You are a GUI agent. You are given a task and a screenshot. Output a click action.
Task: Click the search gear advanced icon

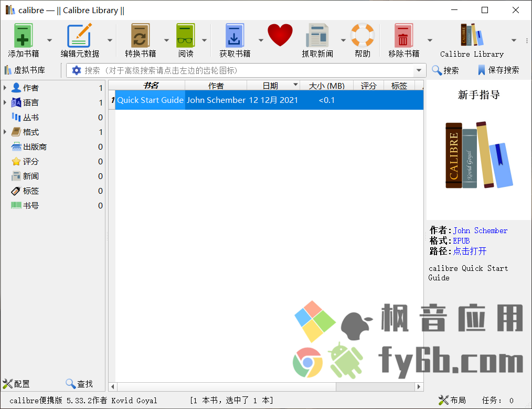point(77,70)
